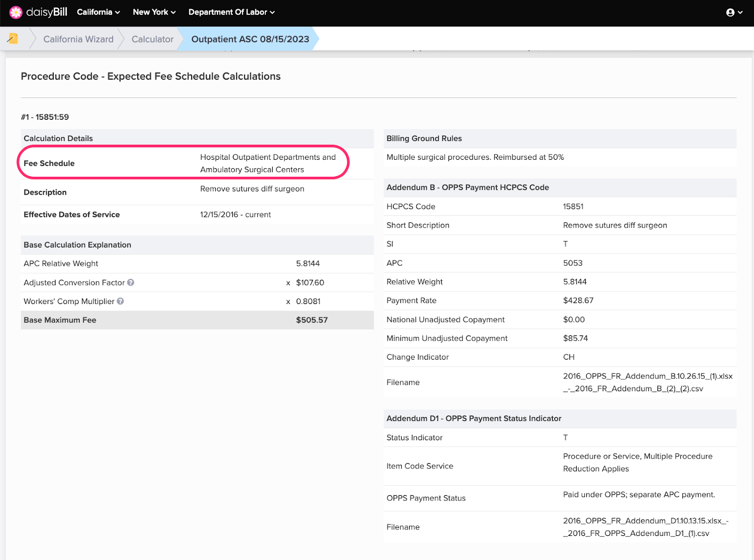
Task: Click the HCPCS Code value 15851
Action: [573, 206]
